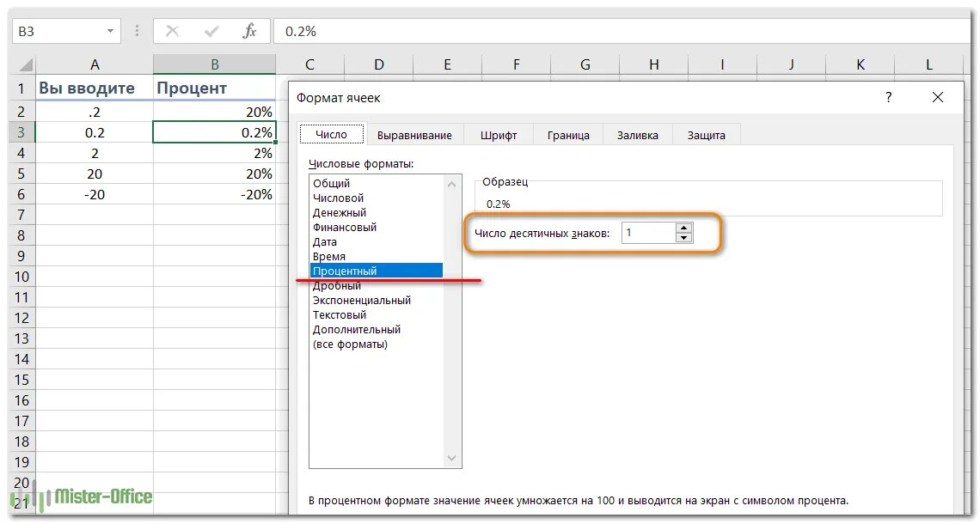Close the Формат ячеек dialog
Viewport: 980px width, 524px height.
pos(938,97)
